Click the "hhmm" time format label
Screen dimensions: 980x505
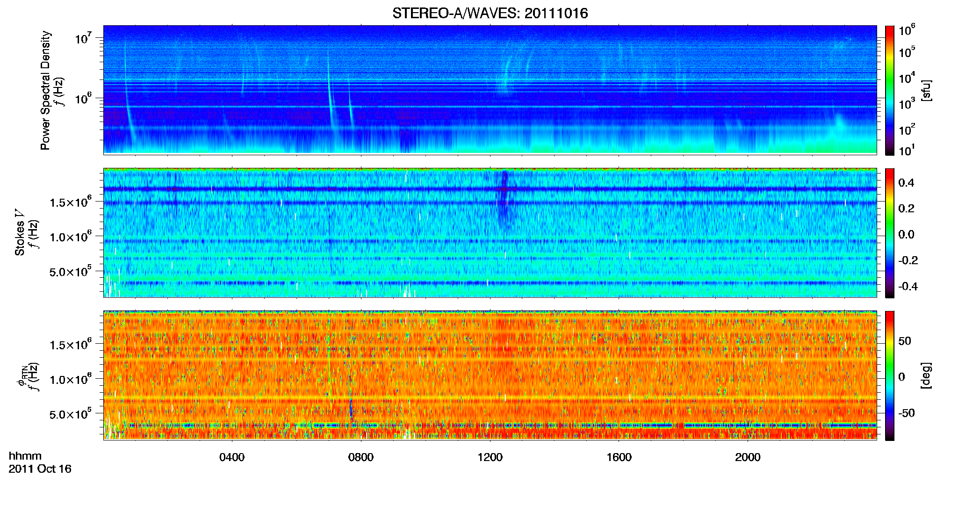click(25, 456)
